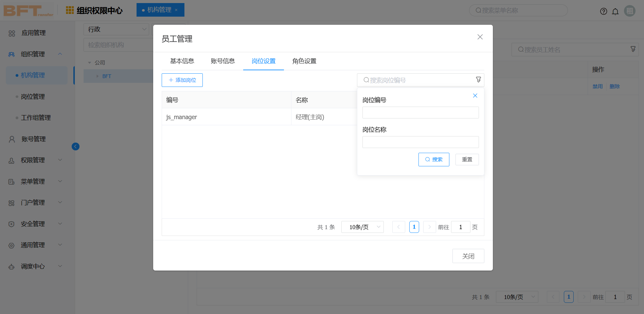Open the 行政 organization type dropdown
The height and width of the screenshot is (314, 644).
tap(116, 30)
